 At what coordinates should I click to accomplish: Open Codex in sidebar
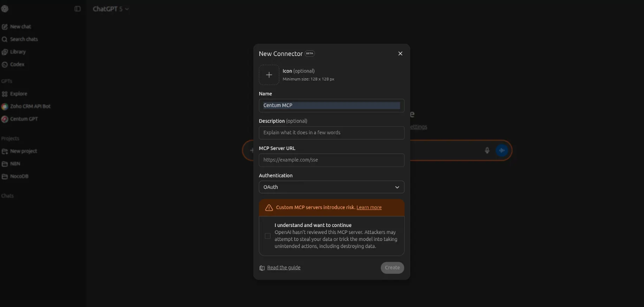(18, 64)
